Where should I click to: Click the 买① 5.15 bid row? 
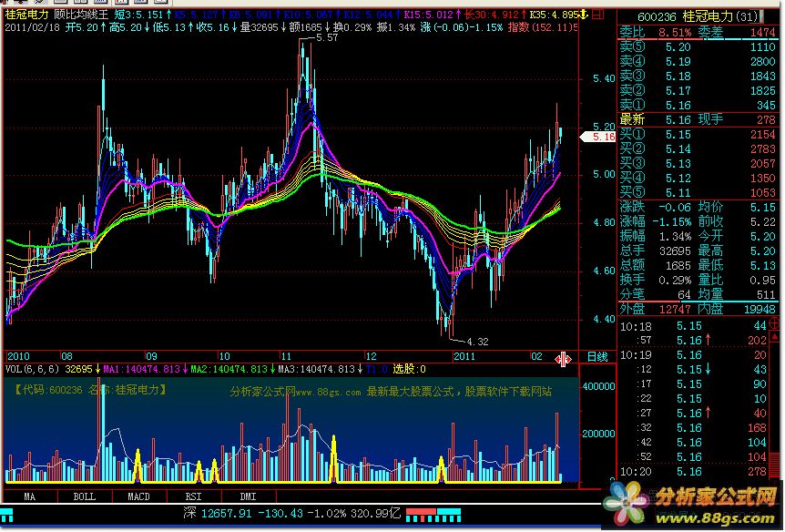[698, 134]
